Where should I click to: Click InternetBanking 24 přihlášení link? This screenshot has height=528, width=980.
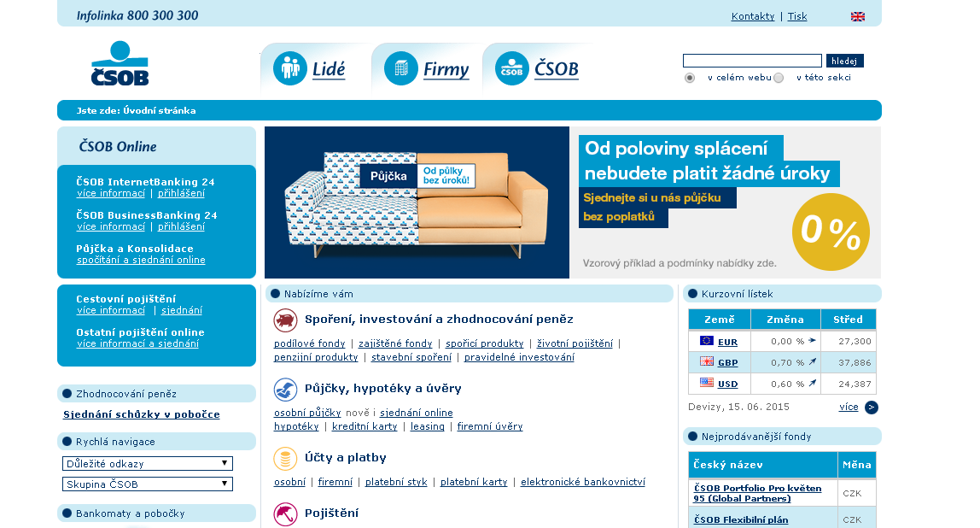click(181, 193)
